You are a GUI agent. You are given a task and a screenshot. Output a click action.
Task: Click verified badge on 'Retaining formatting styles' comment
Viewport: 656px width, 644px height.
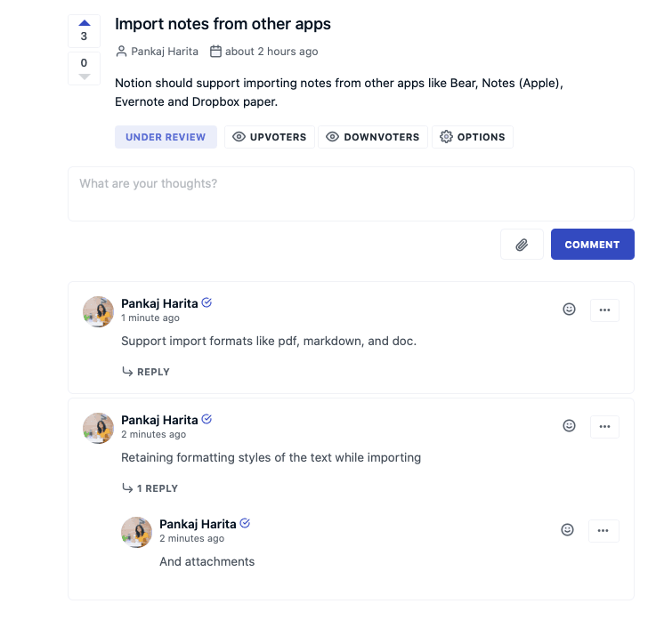(207, 419)
